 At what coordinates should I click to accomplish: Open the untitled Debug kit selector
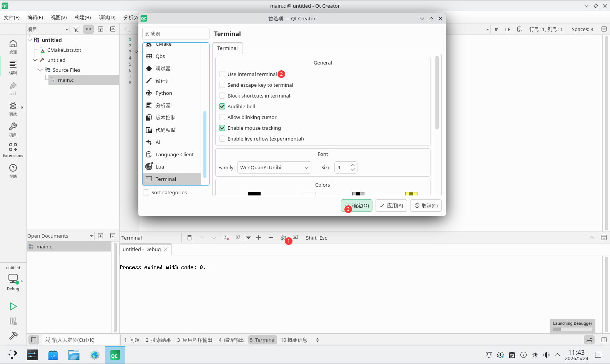point(13,278)
